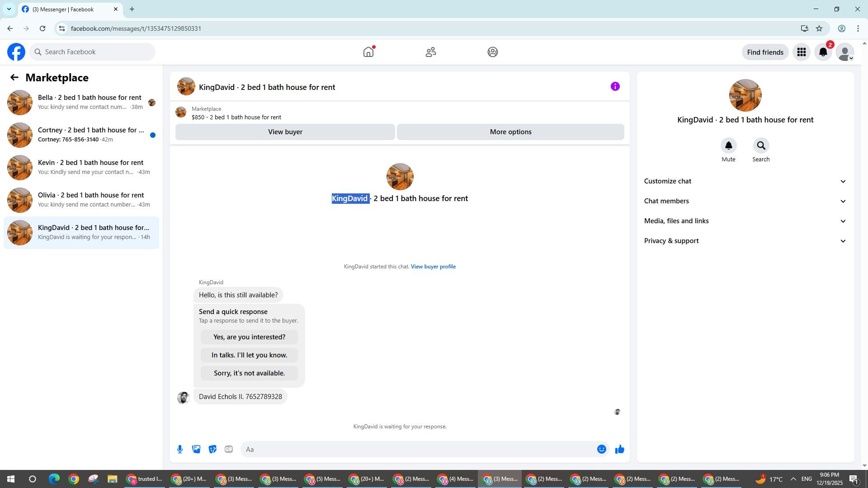Screen dimensions: 868x488
Task: Open the sticker picker icon
Action: 212,449
